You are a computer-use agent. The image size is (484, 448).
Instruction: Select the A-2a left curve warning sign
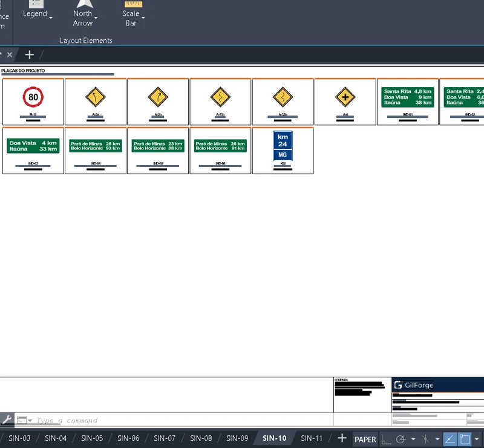click(96, 97)
